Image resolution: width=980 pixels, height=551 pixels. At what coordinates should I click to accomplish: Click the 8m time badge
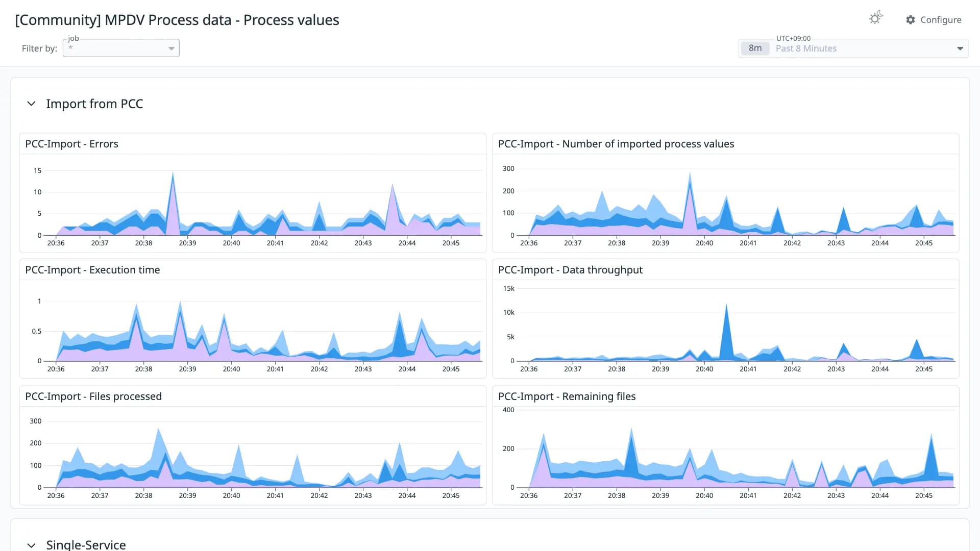(755, 48)
